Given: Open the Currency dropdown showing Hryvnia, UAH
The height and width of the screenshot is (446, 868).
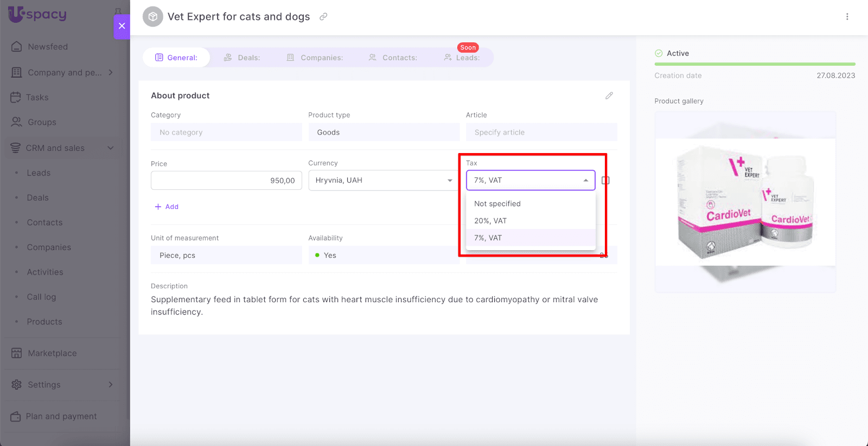Looking at the screenshot, I should click(x=383, y=180).
